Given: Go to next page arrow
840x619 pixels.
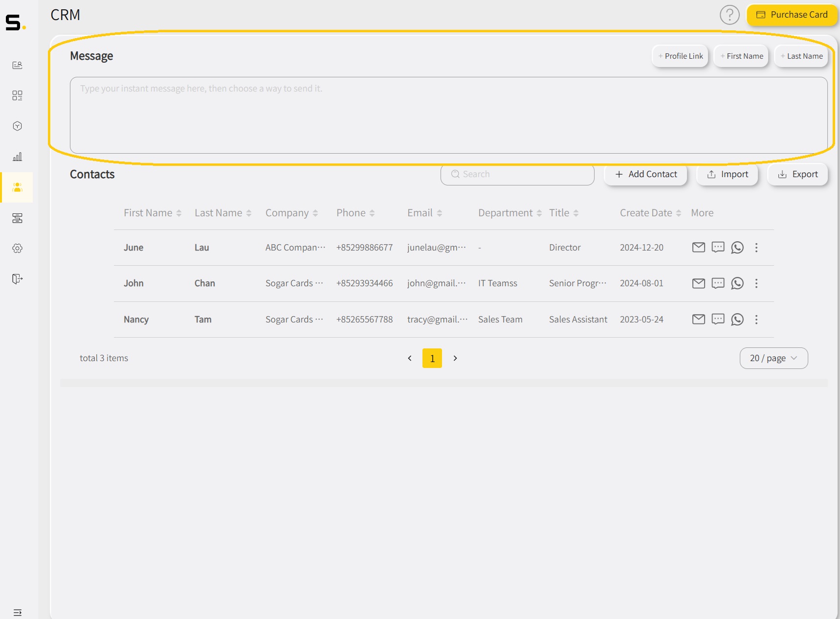Looking at the screenshot, I should (455, 358).
